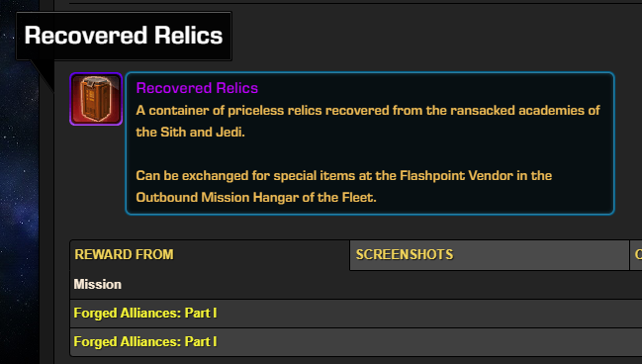Click the purple Recovered Relics item name
Viewport: 642px width, 364px height.
tap(197, 88)
